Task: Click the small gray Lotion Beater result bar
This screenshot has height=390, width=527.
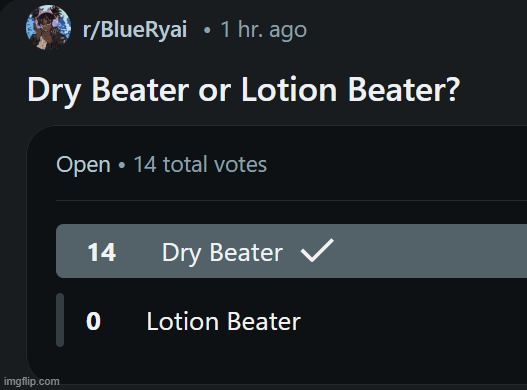Action: pos(60,320)
